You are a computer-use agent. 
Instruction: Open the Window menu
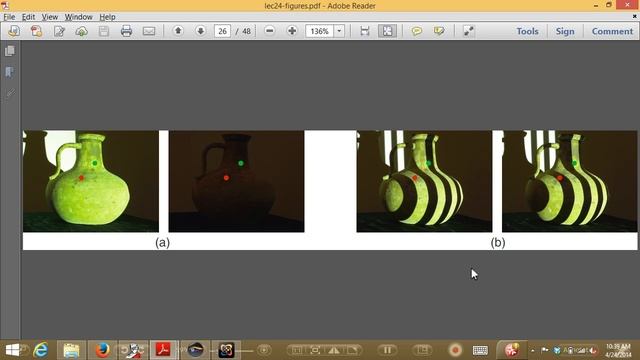(78, 17)
